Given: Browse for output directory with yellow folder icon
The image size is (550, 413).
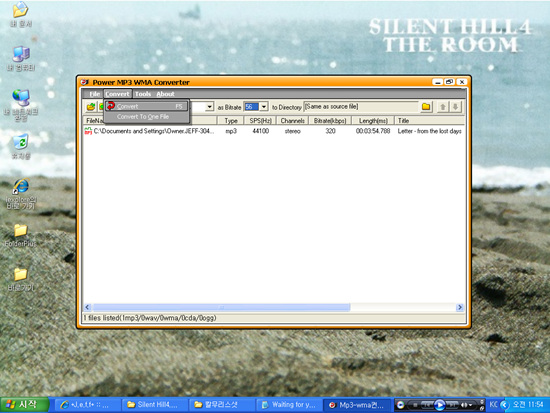Looking at the screenshot, I should click(x=426, y=107).
